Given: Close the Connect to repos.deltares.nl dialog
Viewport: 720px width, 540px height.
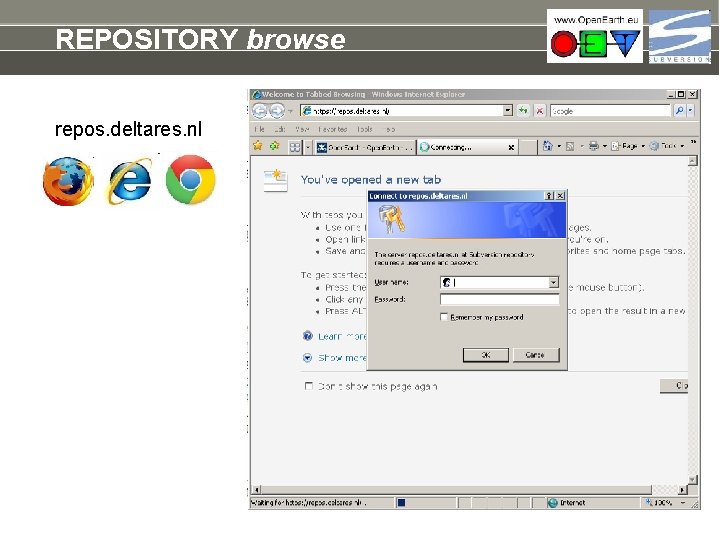Looking at the screenshot, I should tap(560, 196).
